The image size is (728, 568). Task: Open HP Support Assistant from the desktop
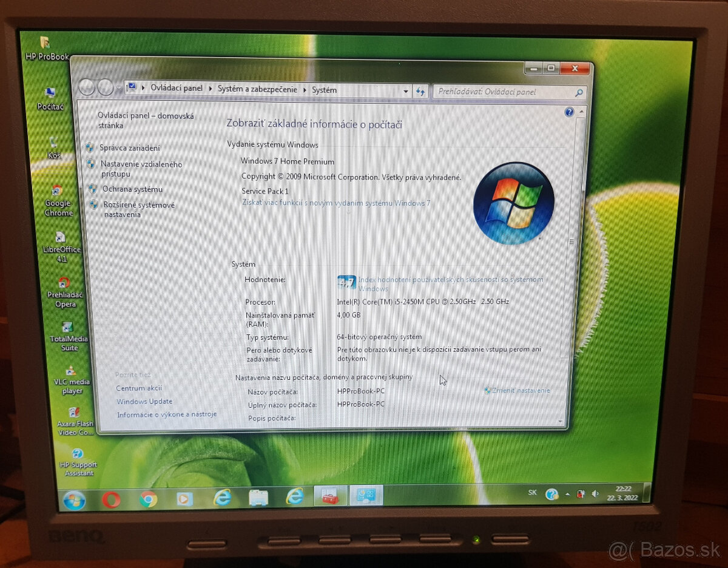click(78, 452)
